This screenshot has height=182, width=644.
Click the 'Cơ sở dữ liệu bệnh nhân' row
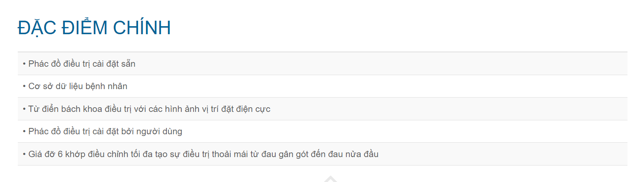pos(78,86)
